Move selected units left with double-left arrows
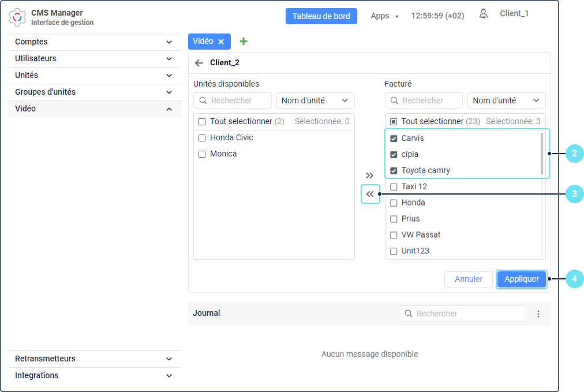Image resolution: width=584 pixels, height=392 pixels. (x=370, y=194)
